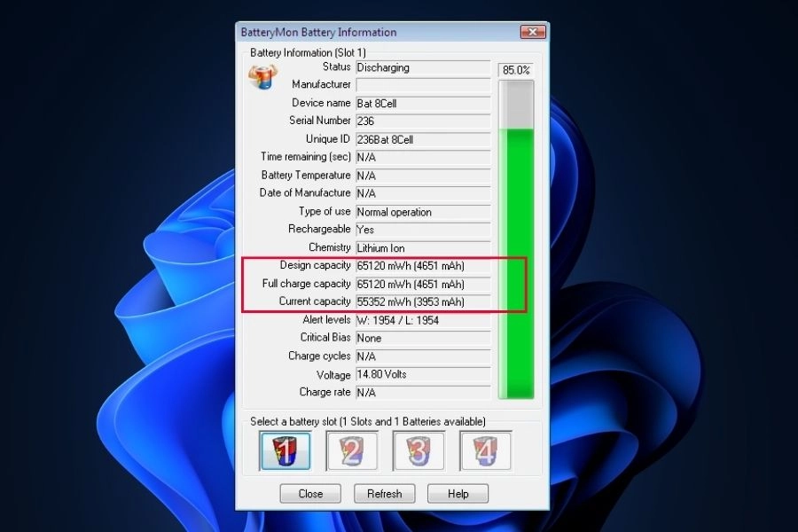Image resolution: width=798 pixels, height=532 pixels.
Task: Click the Charge rate label
Action: point(325,392)
